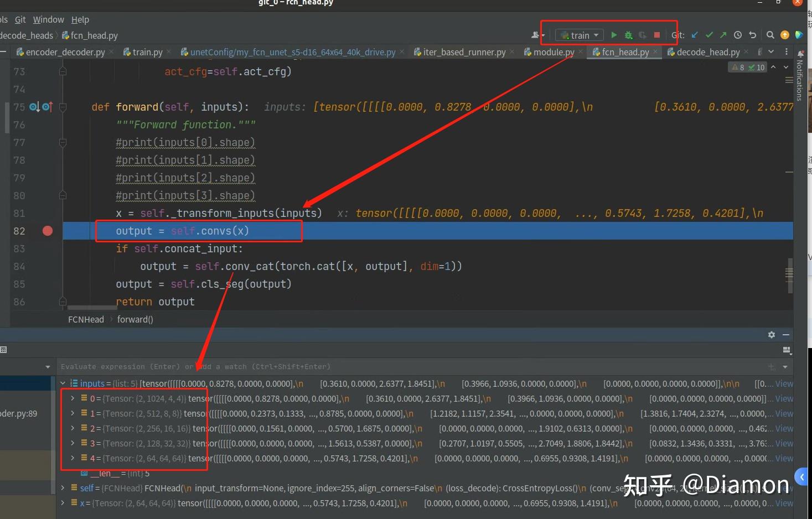Start debugging using the bug icon

[628, 35]
